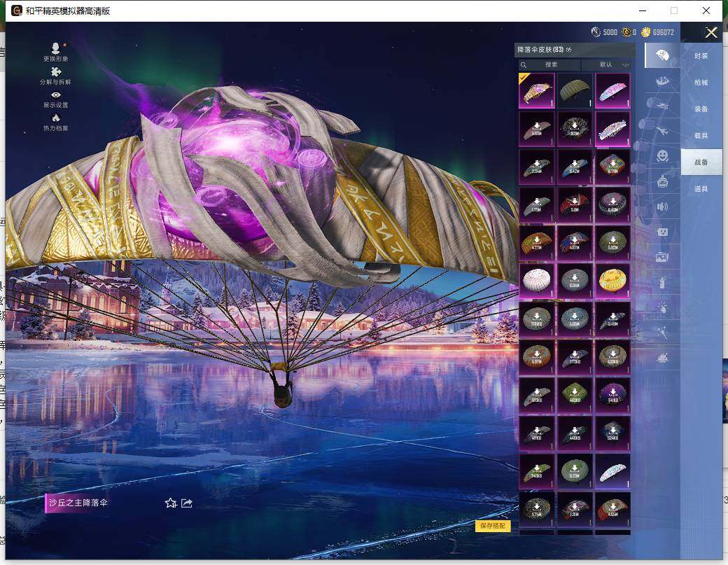728x565 pixels.
Task: Click info icon beside 降落伞皮肤(83)
Action: [568, 50]
